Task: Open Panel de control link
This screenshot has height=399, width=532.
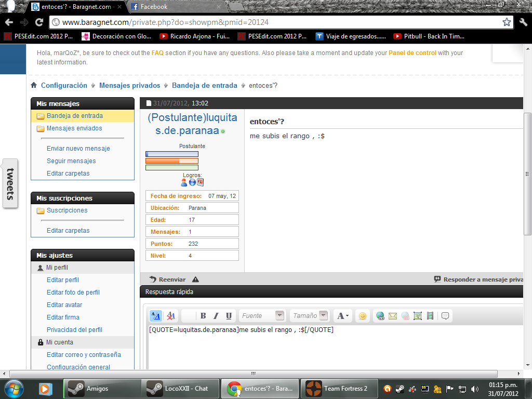Action: click(x=412, y=53)
